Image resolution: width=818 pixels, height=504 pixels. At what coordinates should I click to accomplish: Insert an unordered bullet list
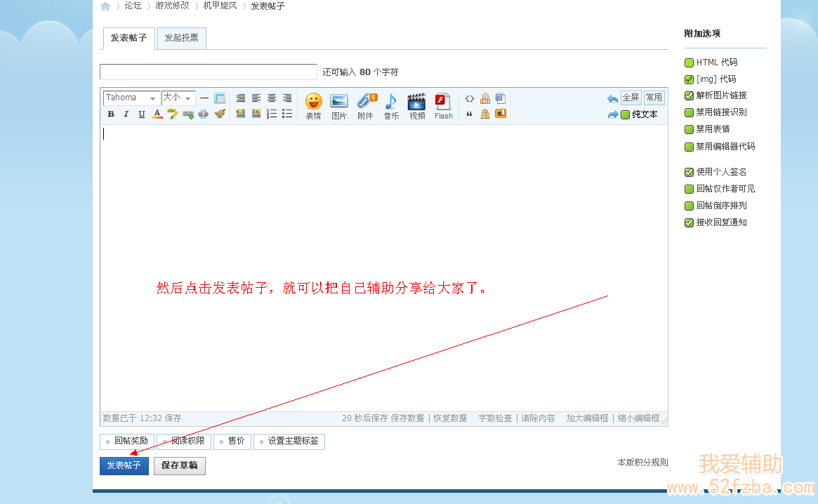pyautogui.click(x=287, y=114)
